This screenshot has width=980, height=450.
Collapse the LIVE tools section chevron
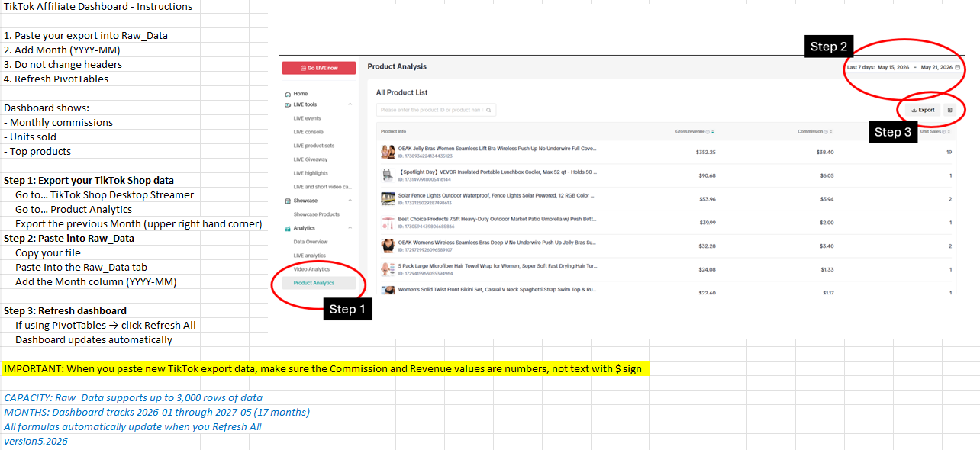[350, 104]
